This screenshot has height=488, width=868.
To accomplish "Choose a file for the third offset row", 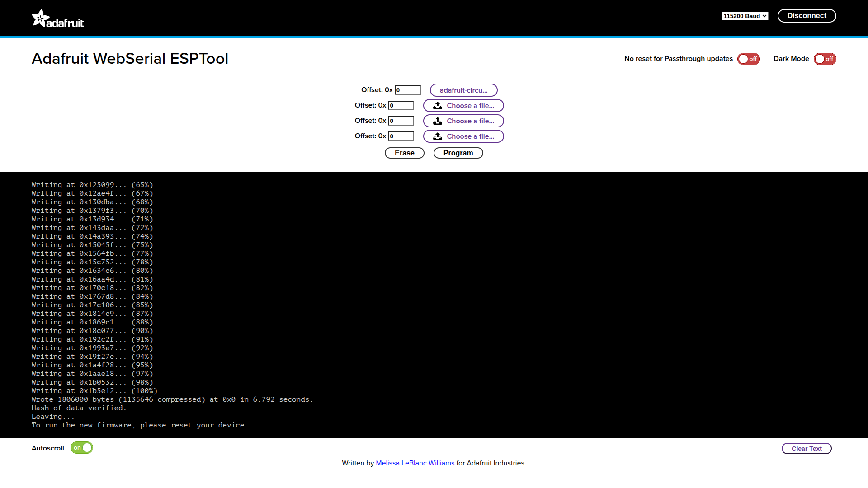I will coord(463,121).
